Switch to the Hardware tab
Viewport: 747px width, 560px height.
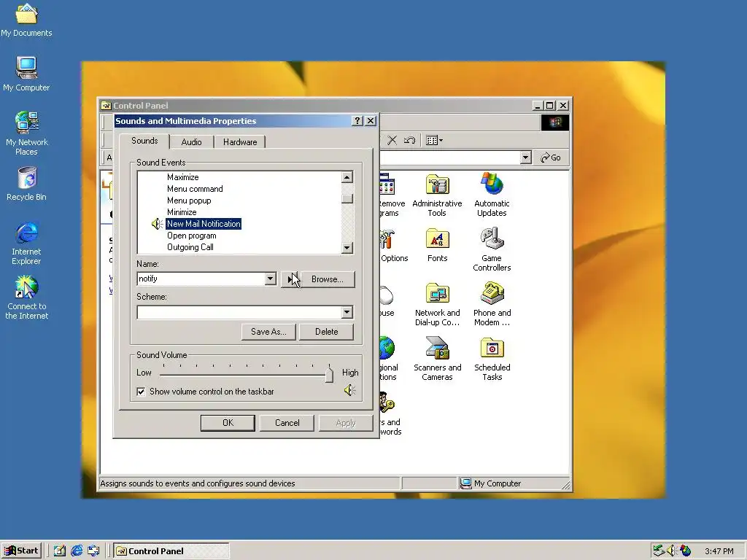(239, 142)
